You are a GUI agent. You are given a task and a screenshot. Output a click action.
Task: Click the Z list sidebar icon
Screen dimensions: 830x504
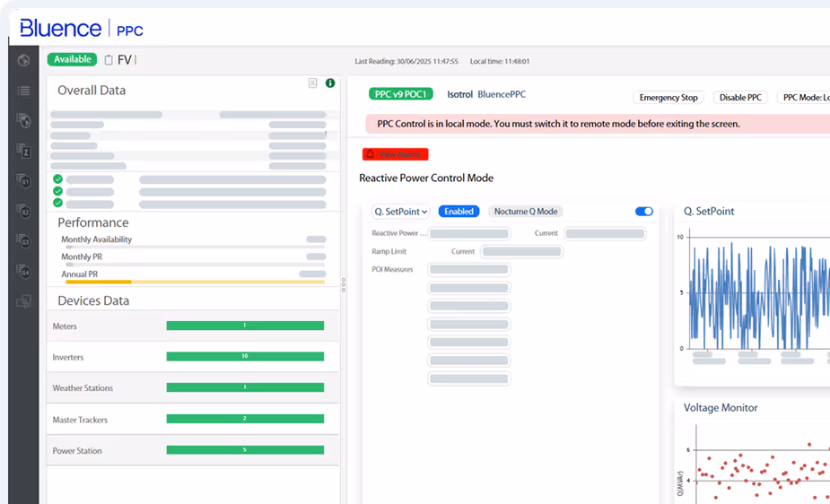23,152
